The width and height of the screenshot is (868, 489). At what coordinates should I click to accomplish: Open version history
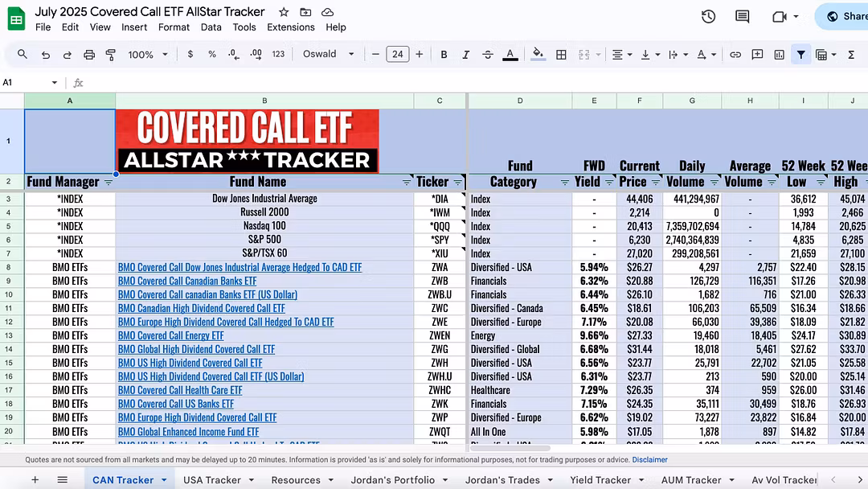pyautogui.click(x=708, y=17)
